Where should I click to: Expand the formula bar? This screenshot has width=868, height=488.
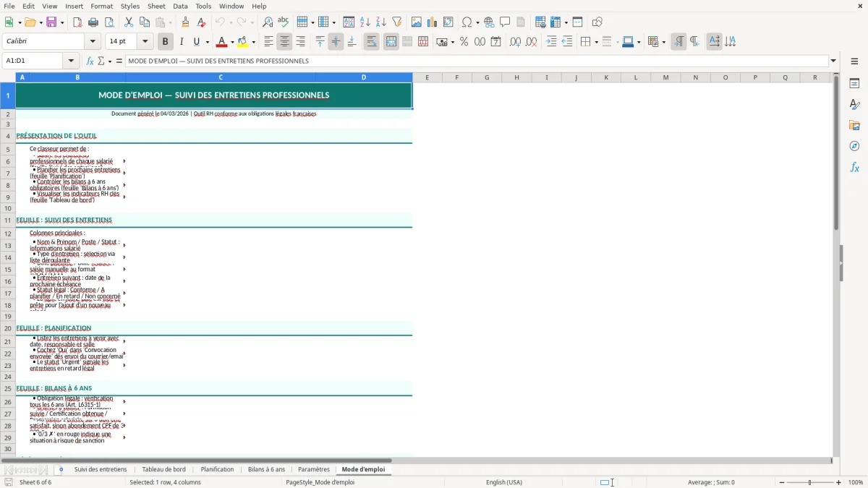833,61
